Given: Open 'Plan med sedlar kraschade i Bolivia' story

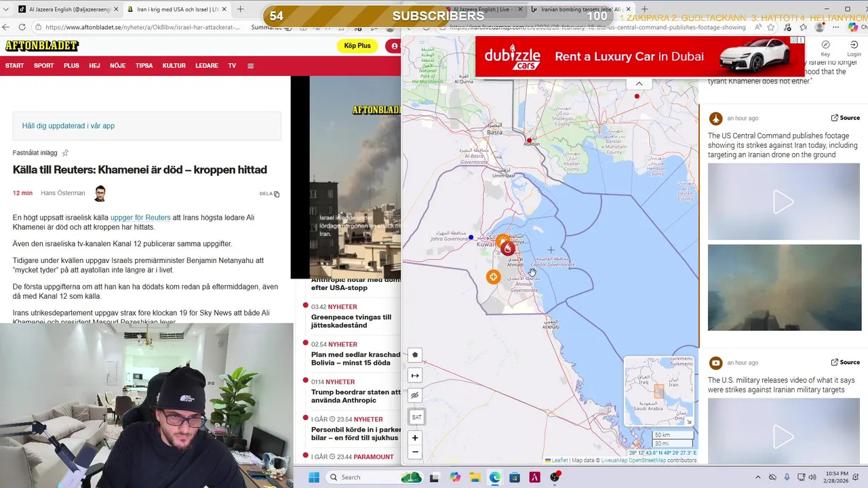Looking at the screenshot, I should [355, 359].
